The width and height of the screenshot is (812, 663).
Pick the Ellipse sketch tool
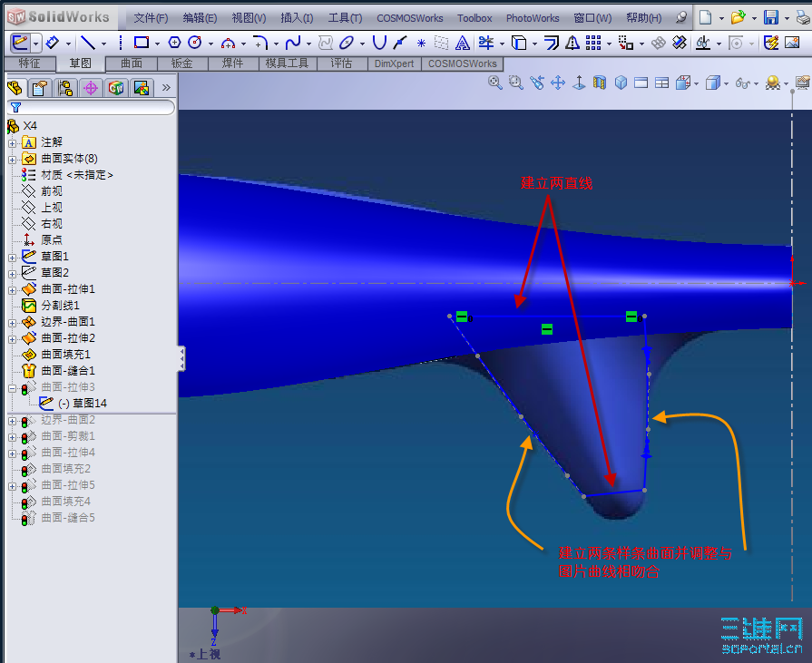[x=347, y=43]
